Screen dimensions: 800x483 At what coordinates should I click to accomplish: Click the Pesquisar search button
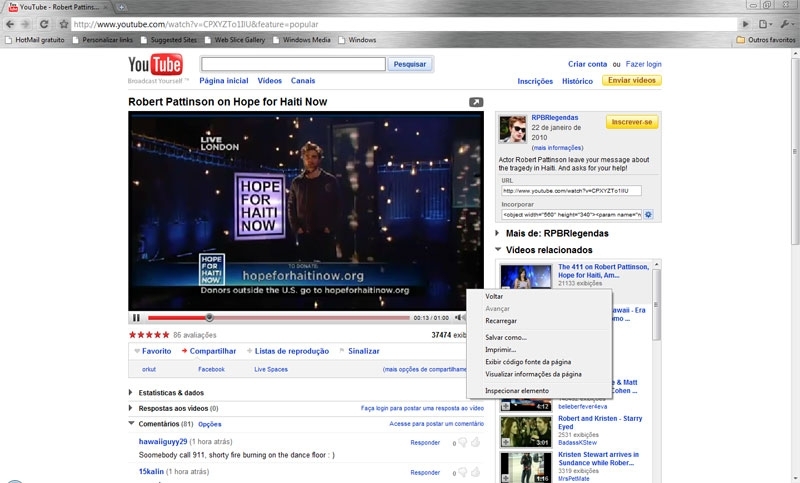[x=410, y=64]
